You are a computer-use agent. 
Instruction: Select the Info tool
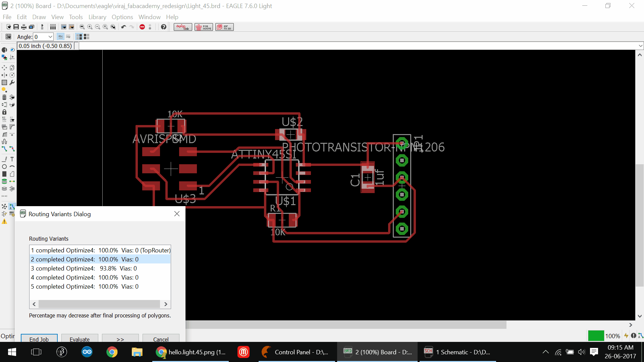4,50
